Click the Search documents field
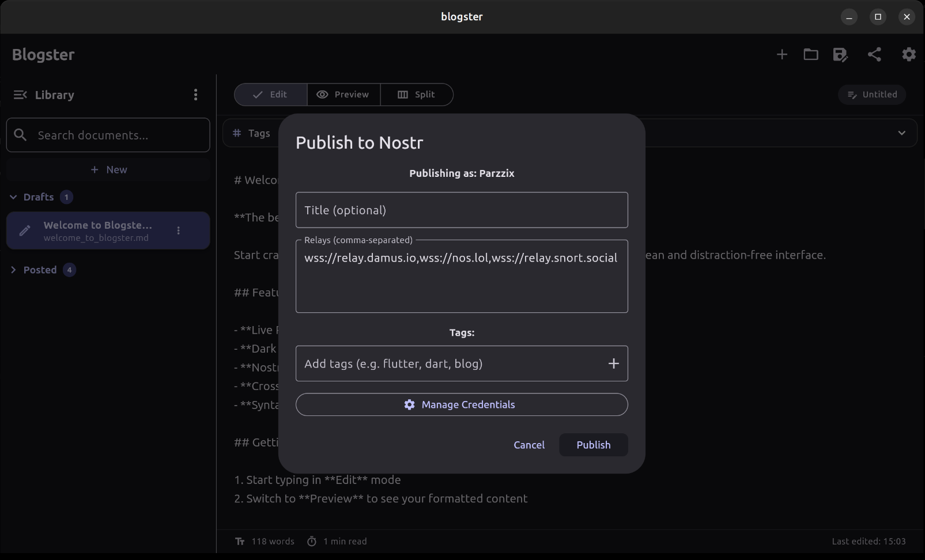This screenshot has height=560, width=925. point(108,135)
